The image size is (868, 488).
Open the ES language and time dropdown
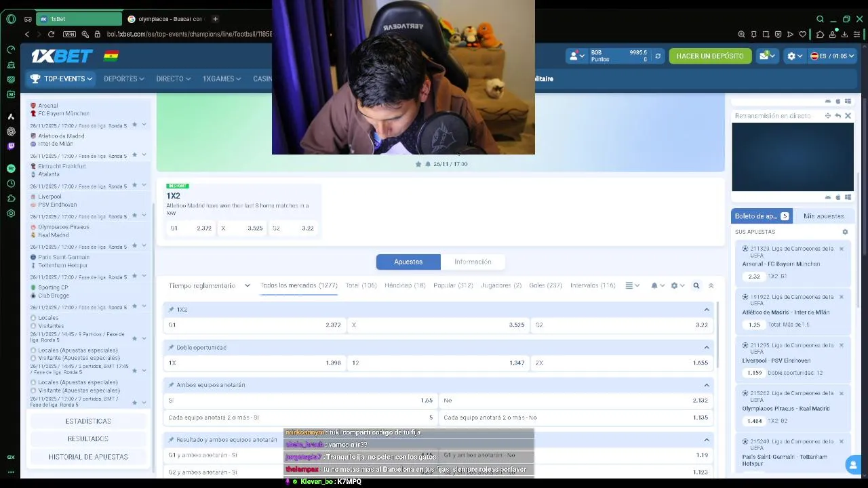[833, 56]
